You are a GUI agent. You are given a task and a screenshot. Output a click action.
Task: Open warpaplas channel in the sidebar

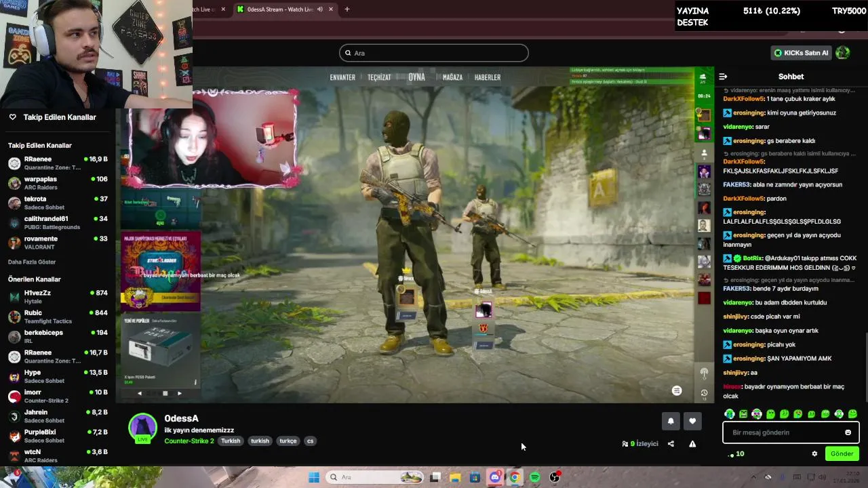click(x=58, y=184)
